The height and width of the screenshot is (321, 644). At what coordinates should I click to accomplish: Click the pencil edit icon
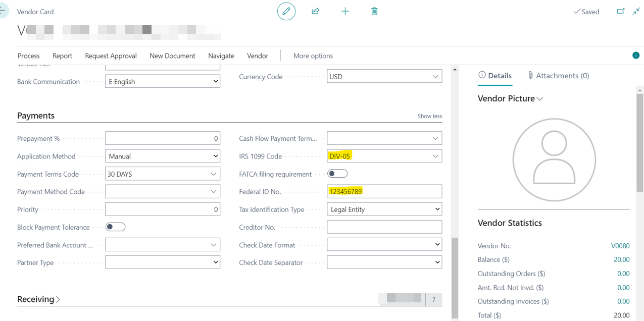(x=286, y=11)
